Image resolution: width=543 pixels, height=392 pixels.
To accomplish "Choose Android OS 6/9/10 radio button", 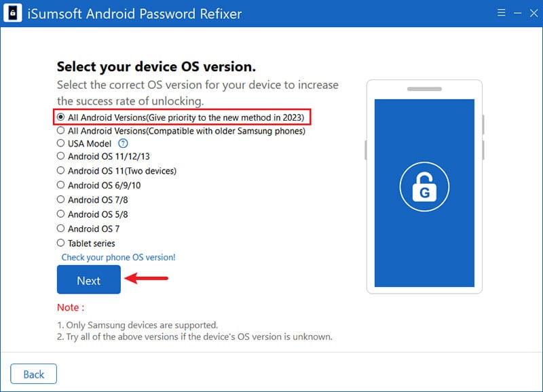I will (x=61, y=185).
